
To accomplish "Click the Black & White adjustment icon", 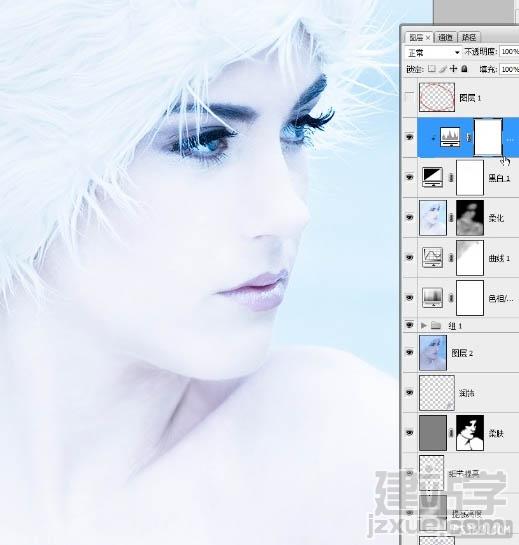I will pos(432,177).
